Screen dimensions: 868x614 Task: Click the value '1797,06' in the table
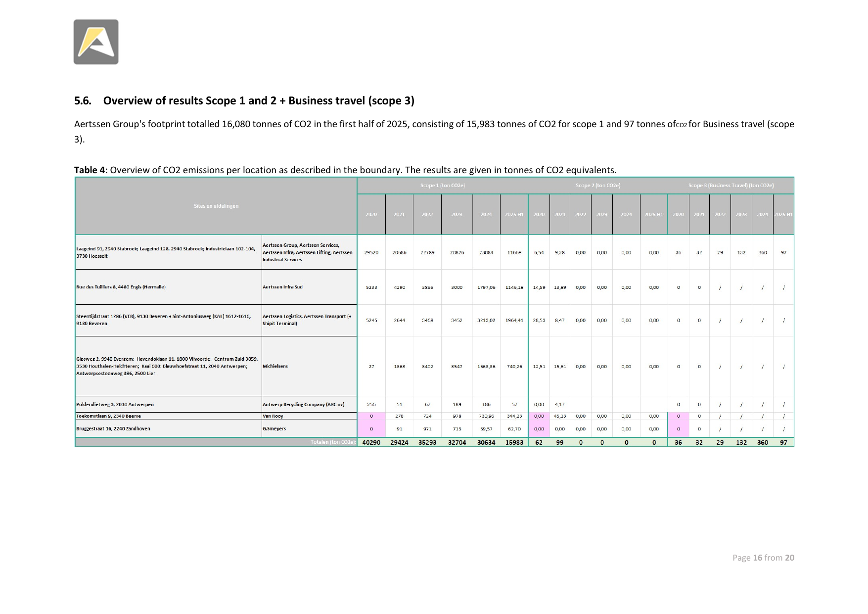[486, 287]
